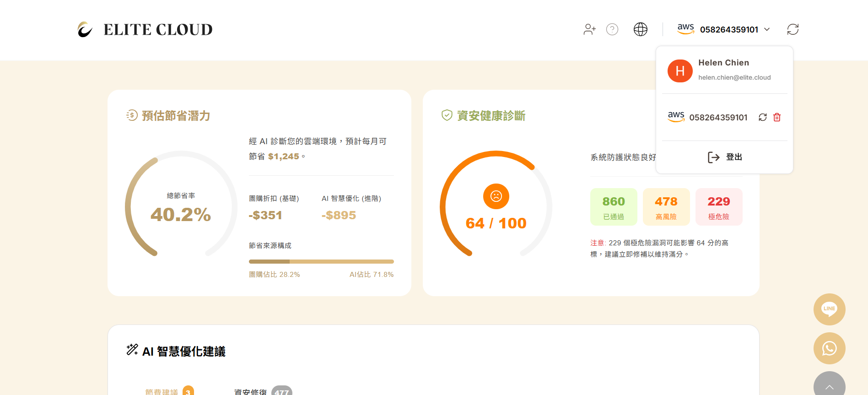Open LINE chat floating button

coord(829,309)
